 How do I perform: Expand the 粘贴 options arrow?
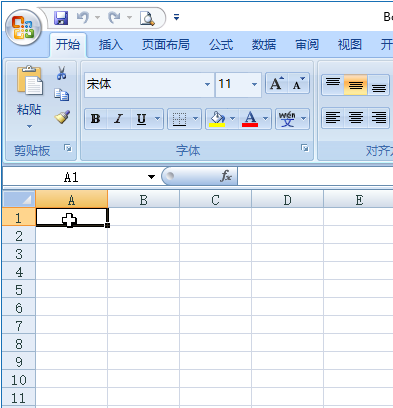point(29,126)
